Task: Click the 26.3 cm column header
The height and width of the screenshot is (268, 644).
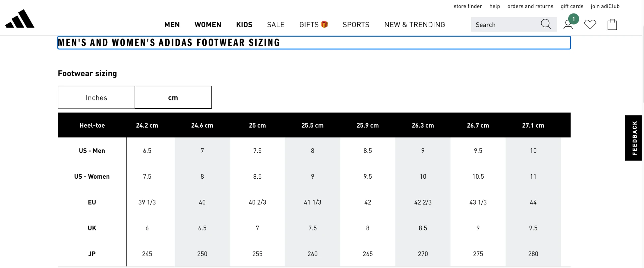Action: 423,125
